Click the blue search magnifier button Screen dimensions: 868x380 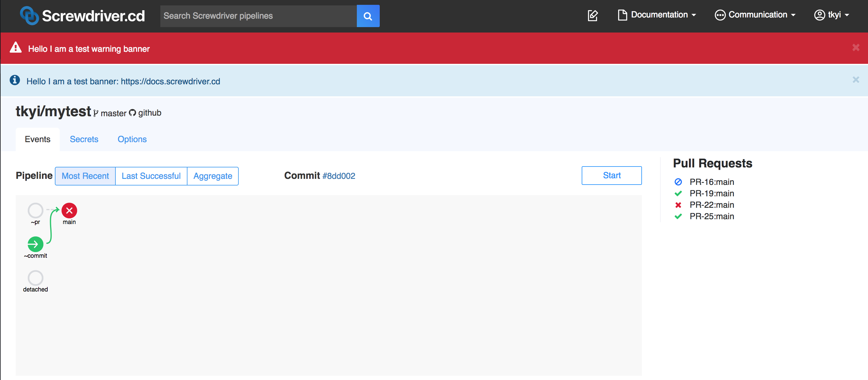tap(368, 16)
